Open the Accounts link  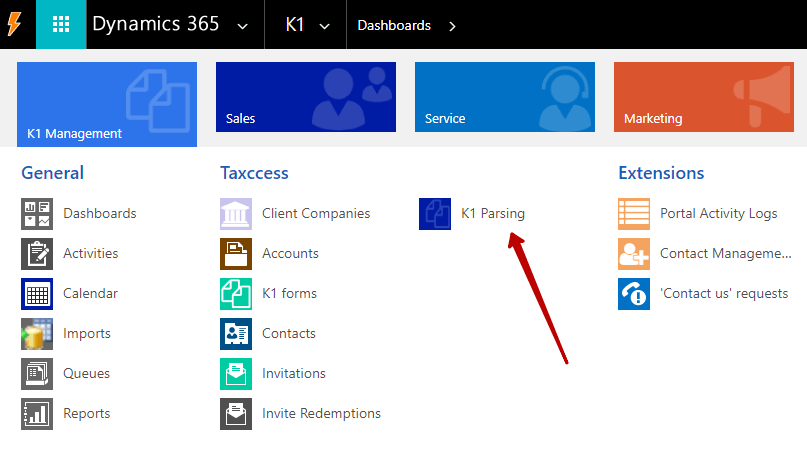pyautogui.click(x=290, y=253)
